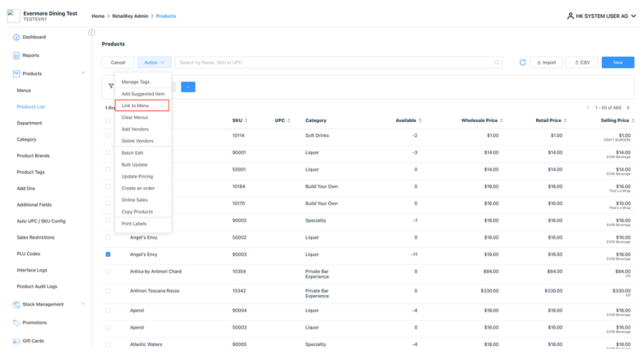Uncheck the Angel's Envy 90003 checkbox

(x=108, y=255)
